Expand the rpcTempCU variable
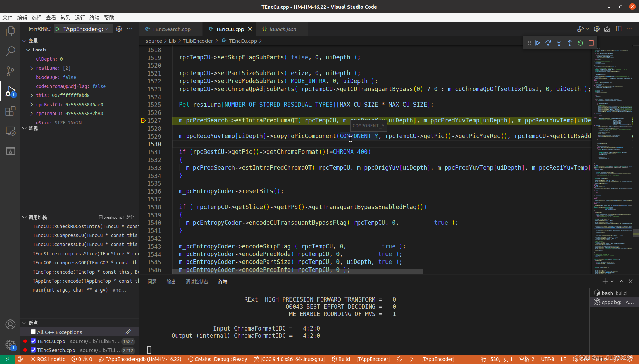The height and width of the screenshot is (364, 639). tap(32, 114)
